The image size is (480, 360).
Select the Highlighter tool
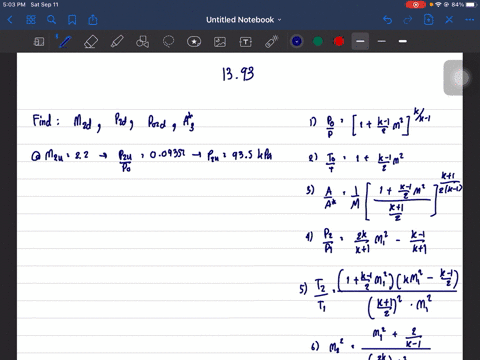117,42
